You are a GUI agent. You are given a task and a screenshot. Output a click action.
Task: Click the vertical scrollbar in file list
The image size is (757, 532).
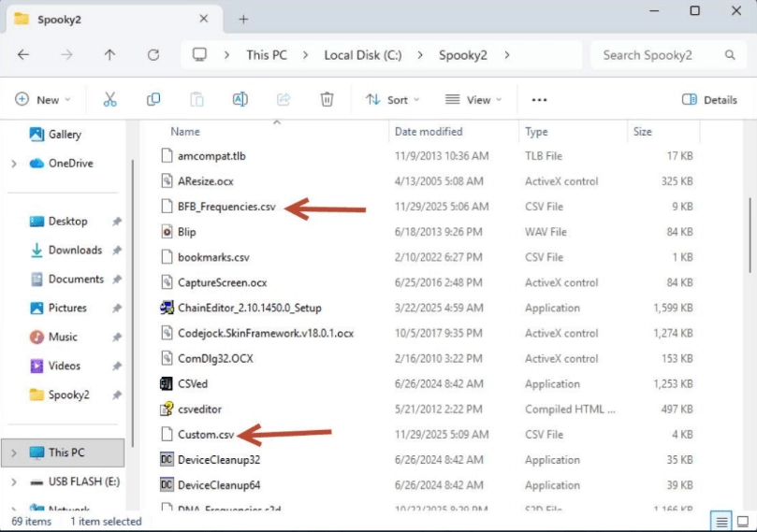(x=748, y=234)
